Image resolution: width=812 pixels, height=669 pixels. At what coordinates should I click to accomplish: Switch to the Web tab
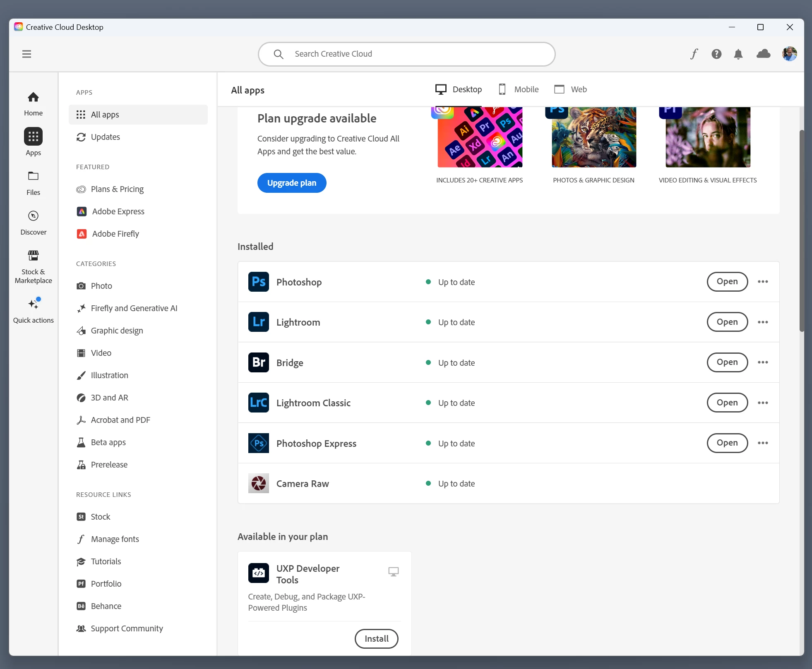click(x=570, y=89)
